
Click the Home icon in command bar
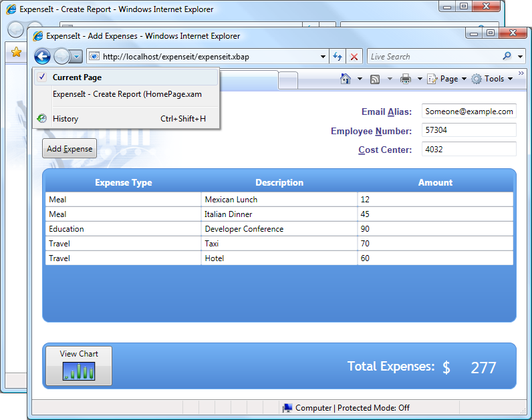pos(346,79)
